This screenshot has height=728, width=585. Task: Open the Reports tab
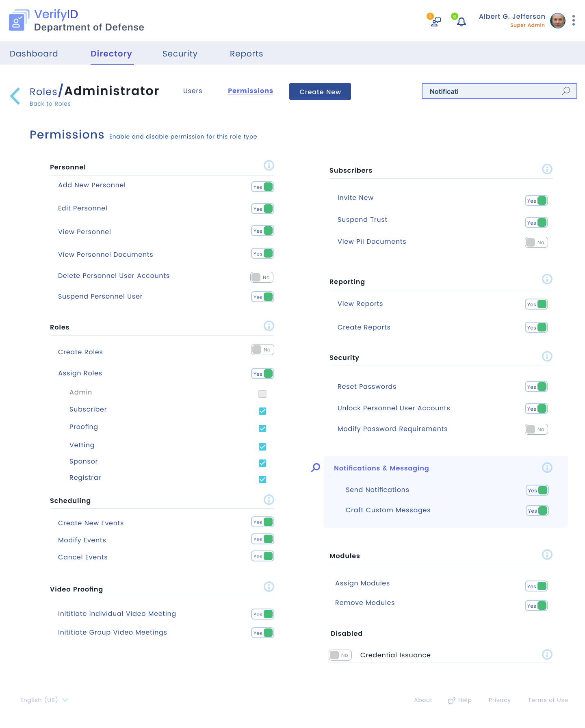pyautogui.click(x=247, y=54)
